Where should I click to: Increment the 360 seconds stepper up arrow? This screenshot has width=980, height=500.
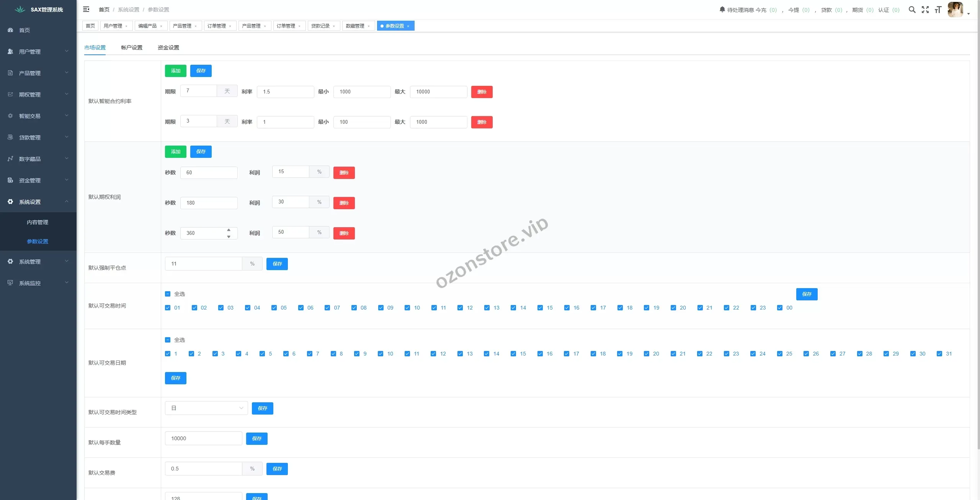click(x=229, y=230)
